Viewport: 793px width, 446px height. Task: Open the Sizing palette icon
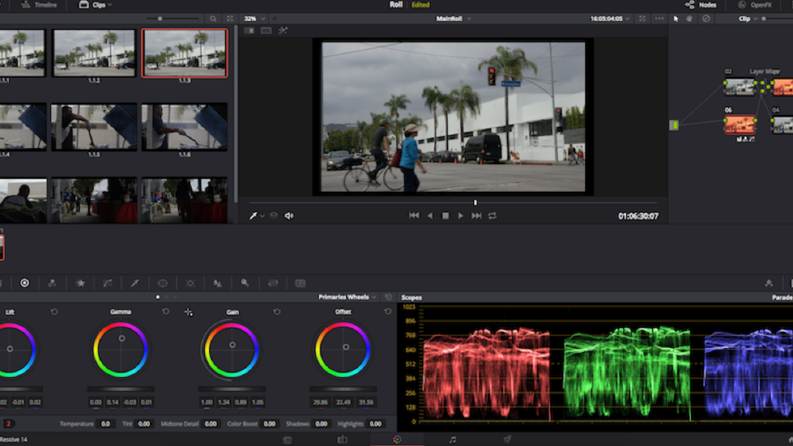tap(273, 283)
